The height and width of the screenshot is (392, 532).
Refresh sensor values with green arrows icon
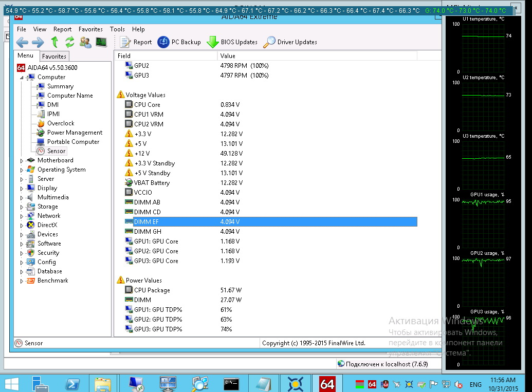(x=69, y=42)
